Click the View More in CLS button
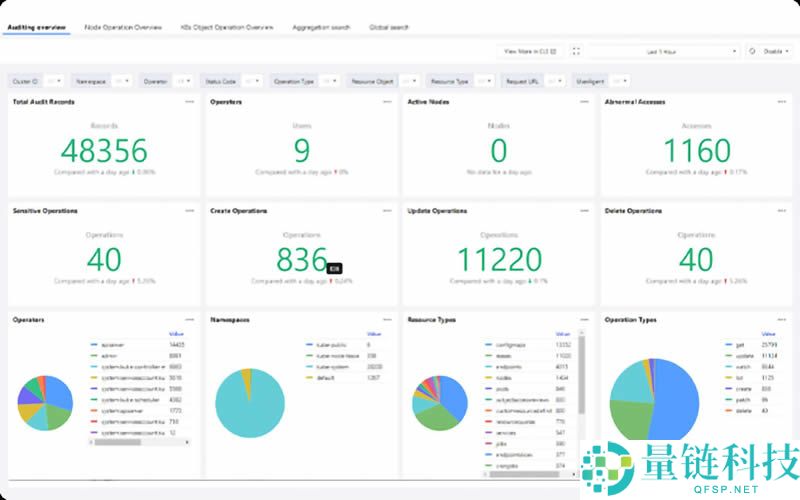 pyautogui.click(x=529, y=50)
